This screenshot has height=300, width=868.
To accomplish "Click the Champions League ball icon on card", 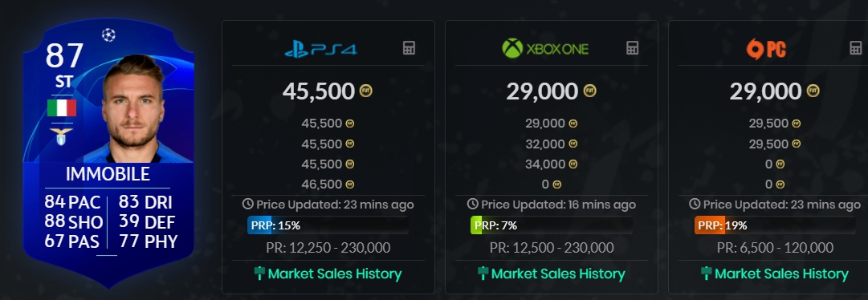I will click(108, 34).
